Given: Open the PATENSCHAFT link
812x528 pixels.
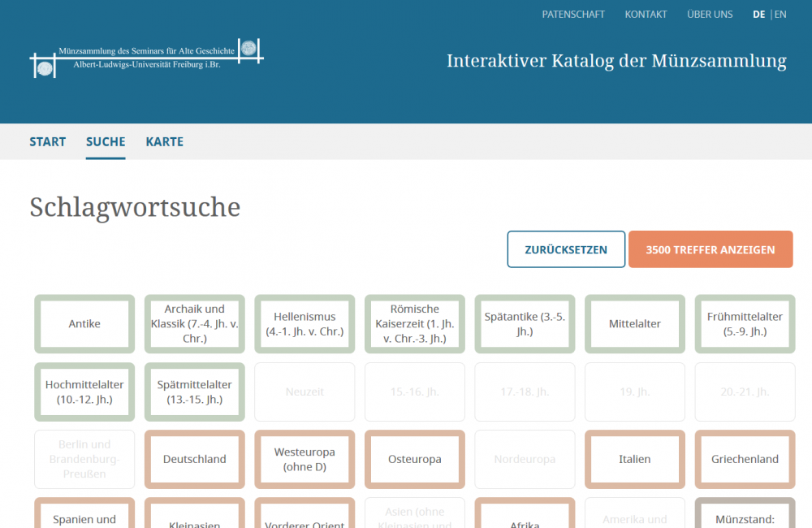Looking at the screenshot, I should coord(573,14).
